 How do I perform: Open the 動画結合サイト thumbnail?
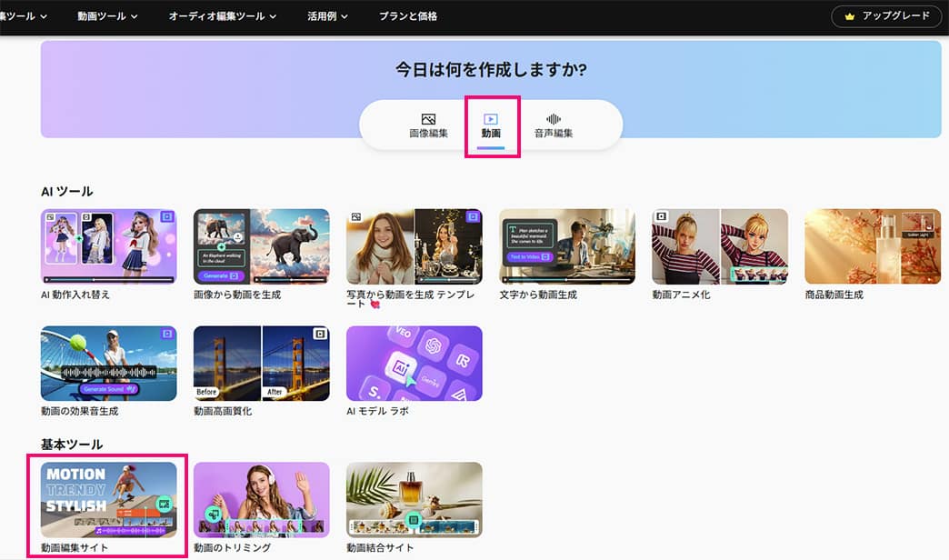pos(415,499)
